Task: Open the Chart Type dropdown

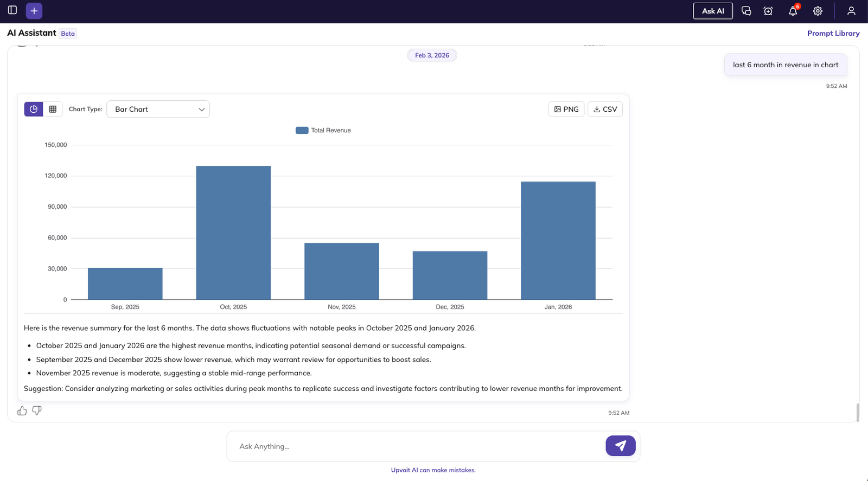Action: pos(158,109)
